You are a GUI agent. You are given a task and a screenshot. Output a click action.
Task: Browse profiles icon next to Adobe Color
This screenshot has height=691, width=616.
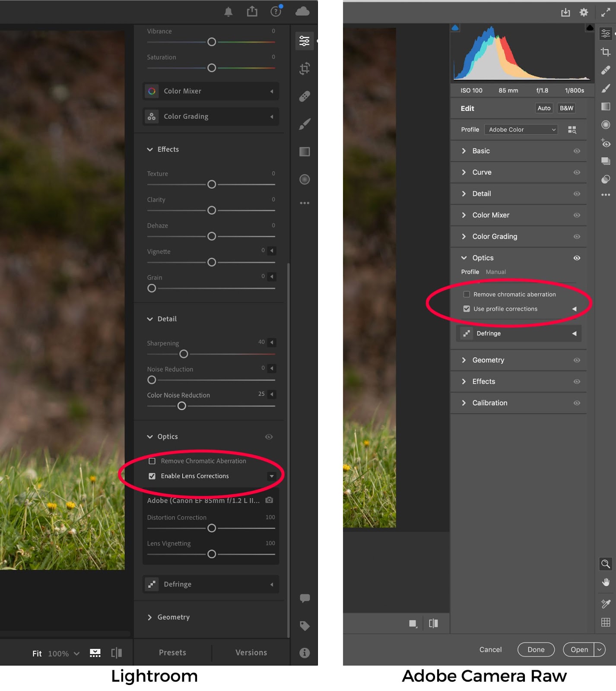pos(572,130)
